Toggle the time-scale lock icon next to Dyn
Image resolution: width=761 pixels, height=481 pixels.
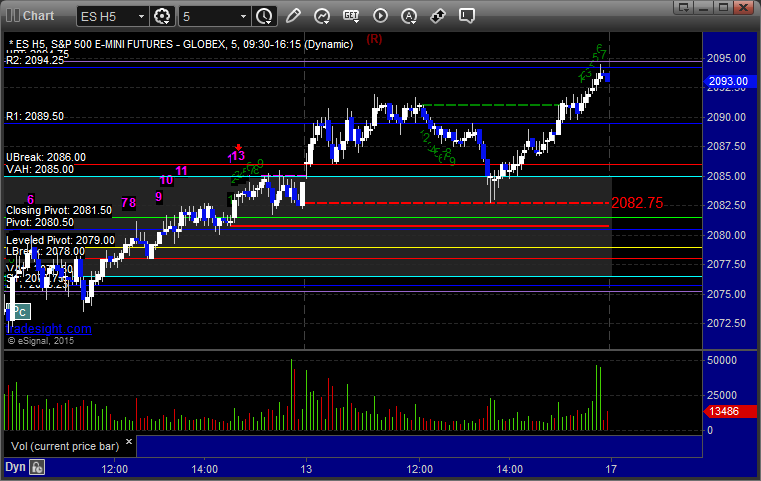(37, 467)
